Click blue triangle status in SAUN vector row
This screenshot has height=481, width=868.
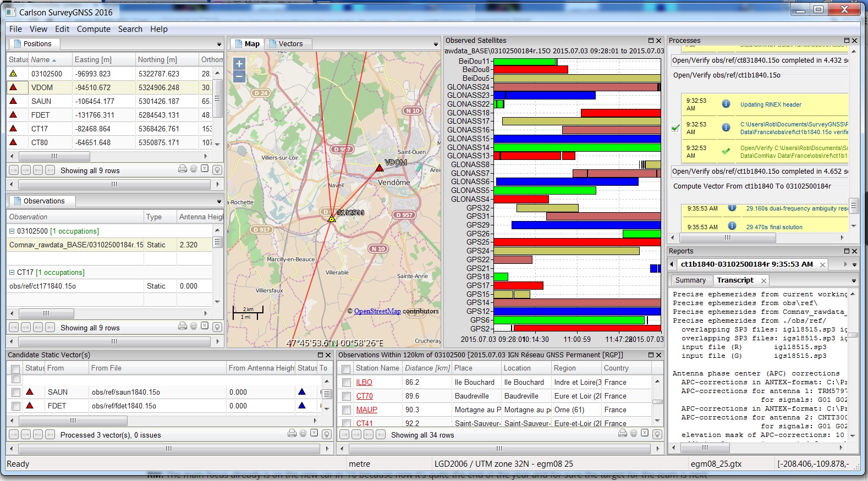[x=301, y=391]
